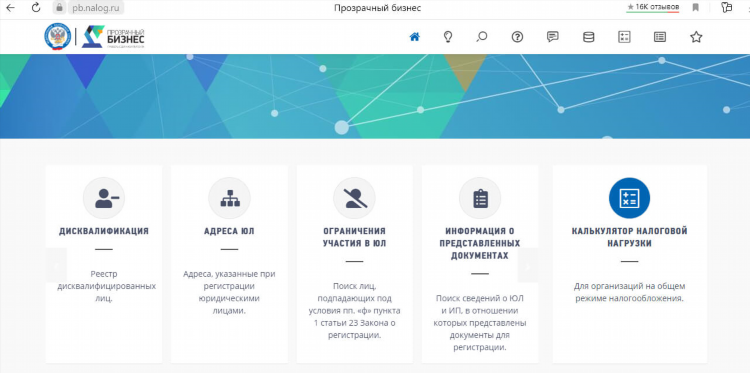Image resolution: width=750 pixels, height=373 pixels.
Task: Open the ДИСКВАЛИФИКАЦИЯ card title
Action: [x=104, y=231]
